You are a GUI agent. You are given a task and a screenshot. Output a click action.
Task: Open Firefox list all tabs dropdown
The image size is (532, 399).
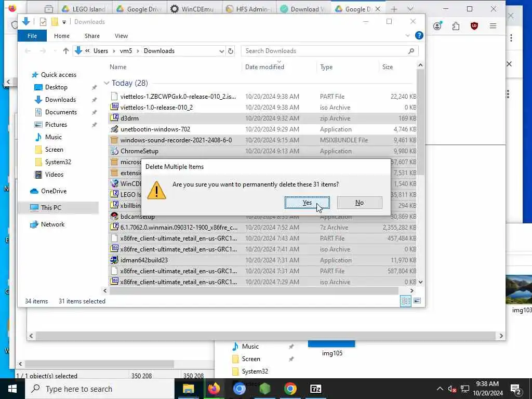tap(410, 9)
